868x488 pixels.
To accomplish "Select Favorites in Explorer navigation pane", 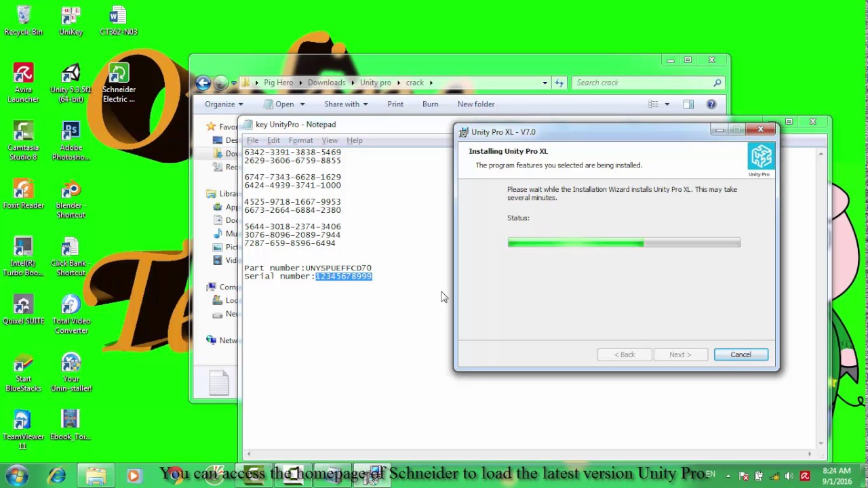I will [222, 126].
